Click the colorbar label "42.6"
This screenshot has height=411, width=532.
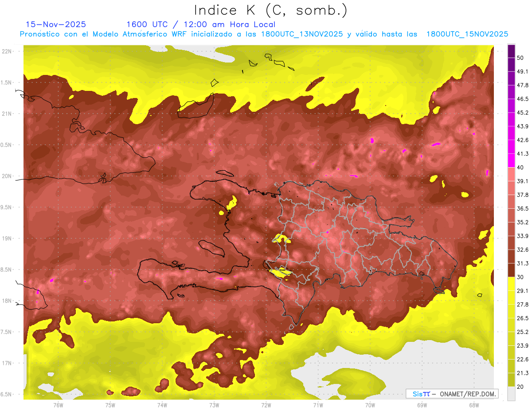coord(523,141)
